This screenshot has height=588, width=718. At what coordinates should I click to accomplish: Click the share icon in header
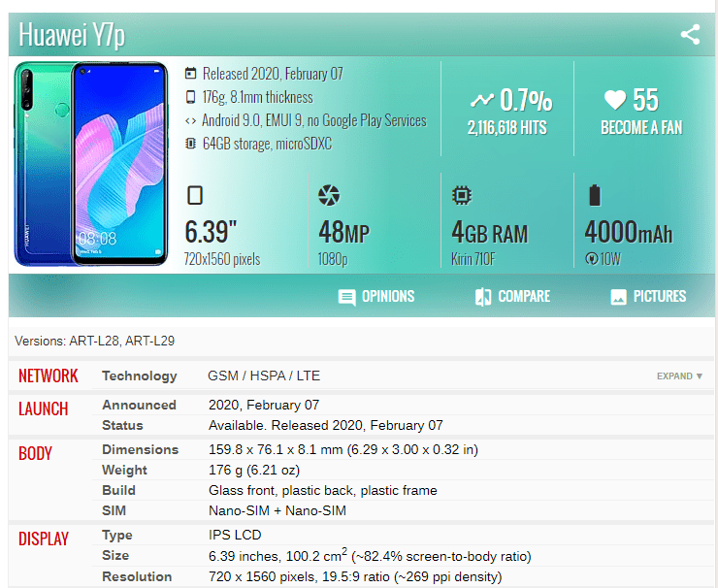pyautogui.click(x=690, y=34)
